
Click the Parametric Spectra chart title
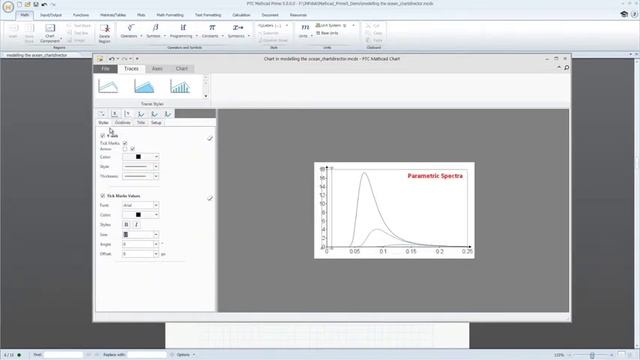(x=435, y=176)
